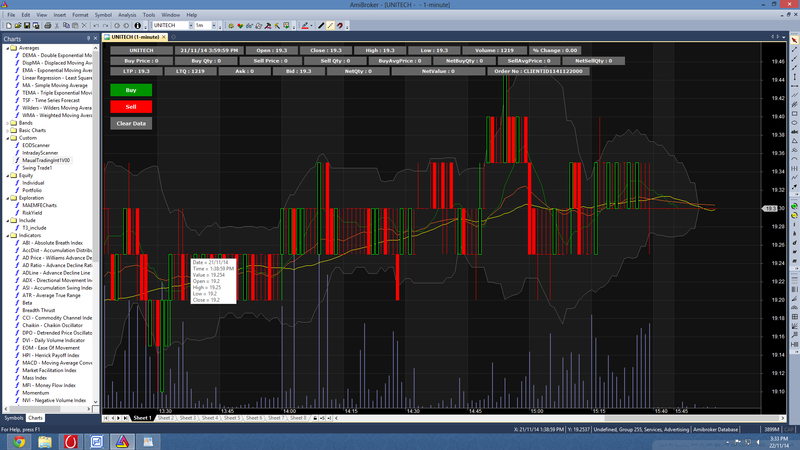The image size is (800, 450).
Task: Click the green circle icon in right toolbar
Action: tap(794, 207)
